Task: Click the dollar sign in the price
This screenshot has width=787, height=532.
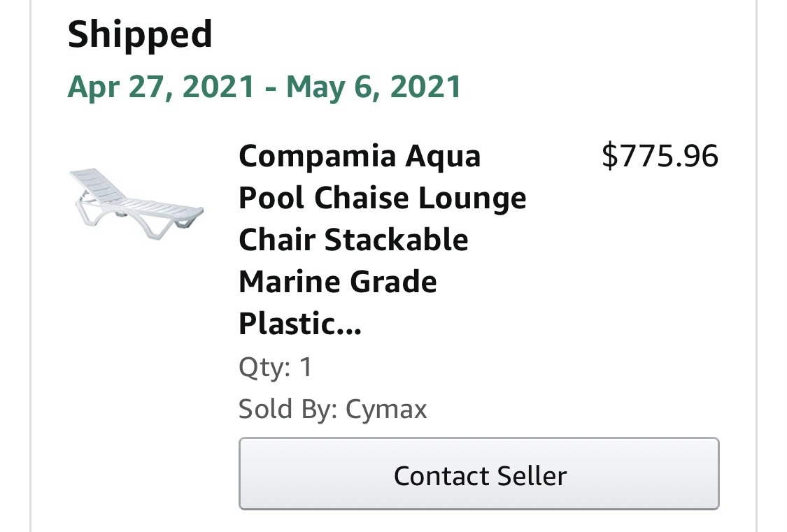Action: (x=609, y=156)
